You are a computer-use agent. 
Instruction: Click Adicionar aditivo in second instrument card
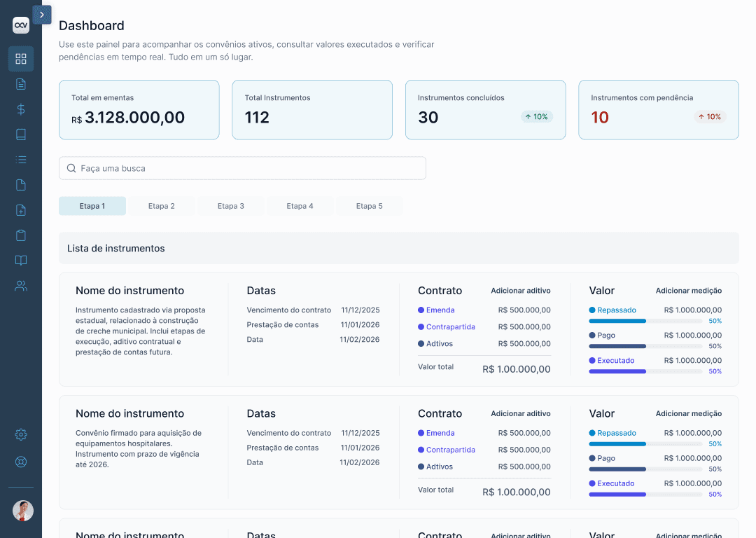point(521,413)
